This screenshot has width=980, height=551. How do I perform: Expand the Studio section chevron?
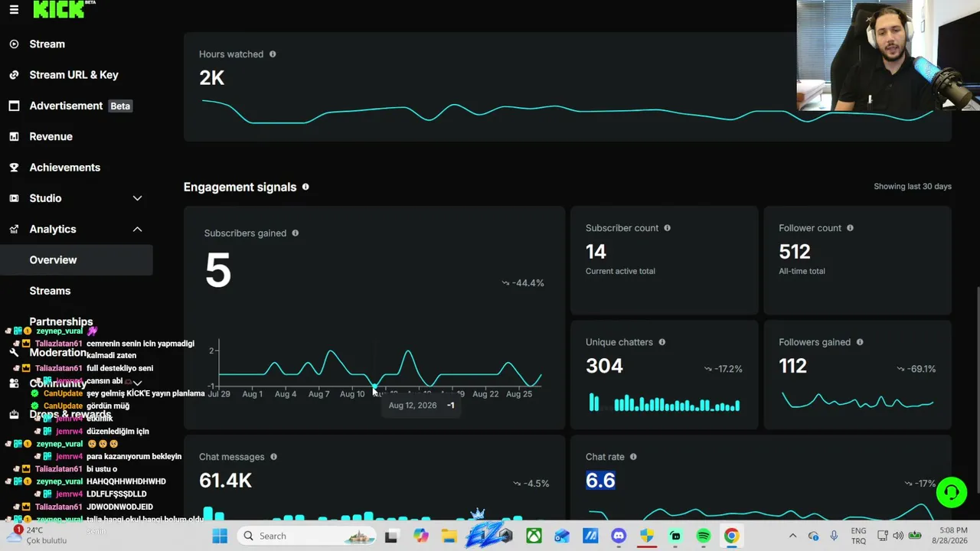pyautogui.click(x=138, y=198)
